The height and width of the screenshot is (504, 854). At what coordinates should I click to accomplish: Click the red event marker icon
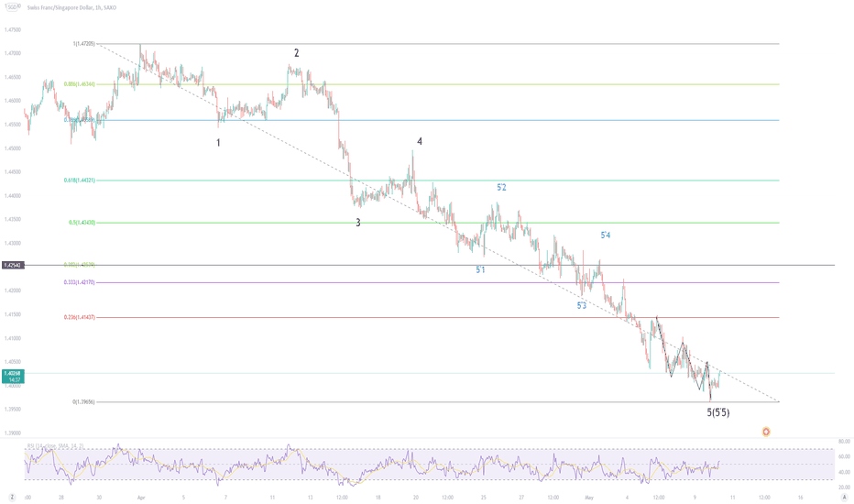(x=766, y=433)
